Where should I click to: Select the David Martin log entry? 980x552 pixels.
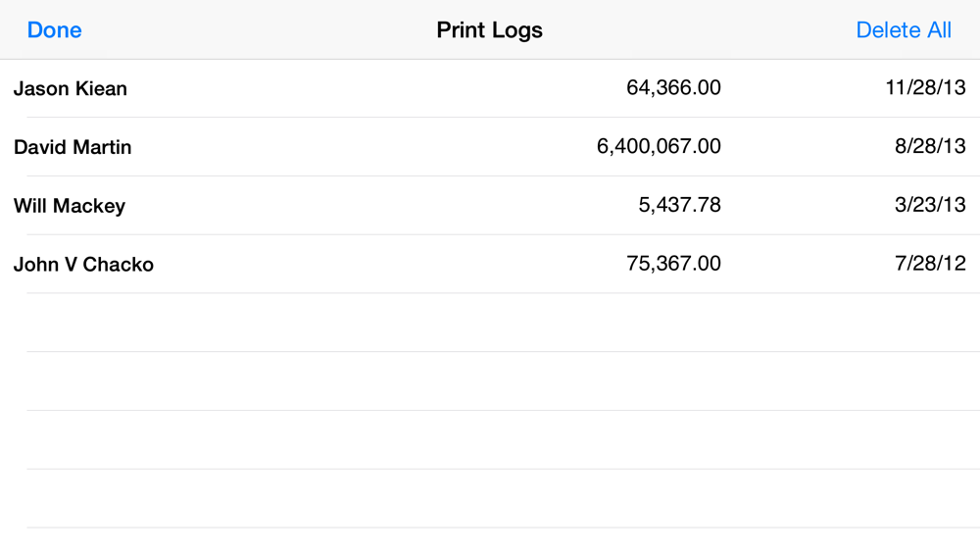coord(490,147)
